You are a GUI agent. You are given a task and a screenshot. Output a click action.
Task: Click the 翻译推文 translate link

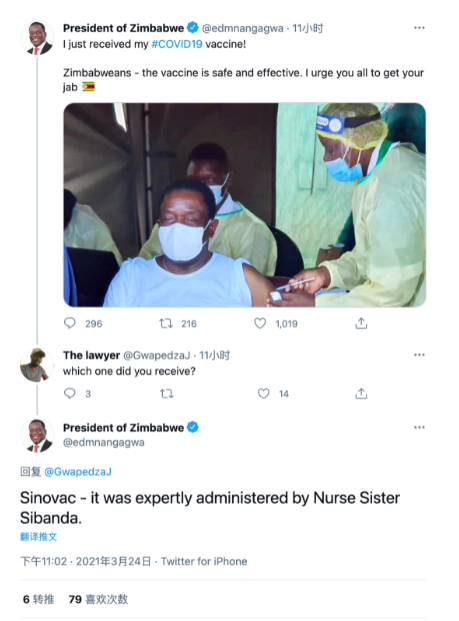[x=38, y=537]
